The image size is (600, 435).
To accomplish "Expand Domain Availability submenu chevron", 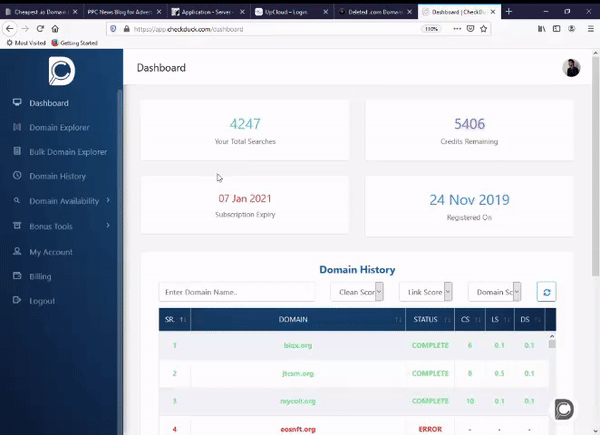I will (x=108, y=200).
